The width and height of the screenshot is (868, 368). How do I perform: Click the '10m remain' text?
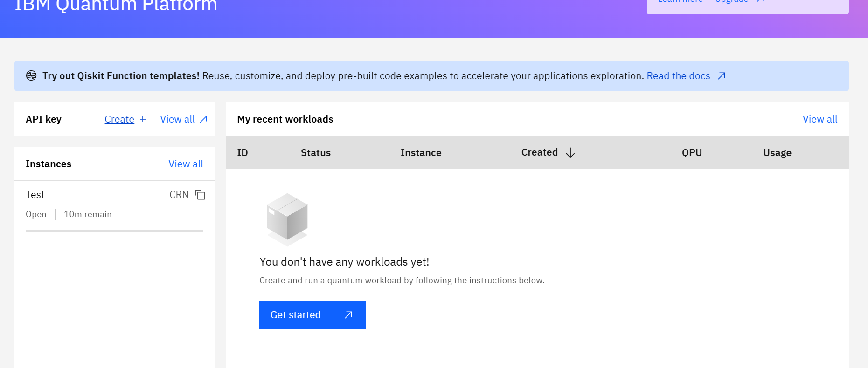point(88,214)
